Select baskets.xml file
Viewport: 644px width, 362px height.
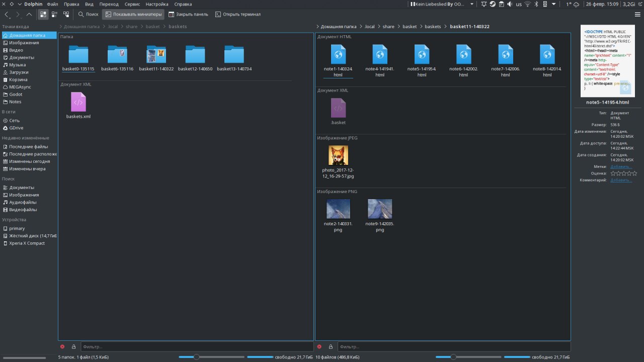pos(78,105)
